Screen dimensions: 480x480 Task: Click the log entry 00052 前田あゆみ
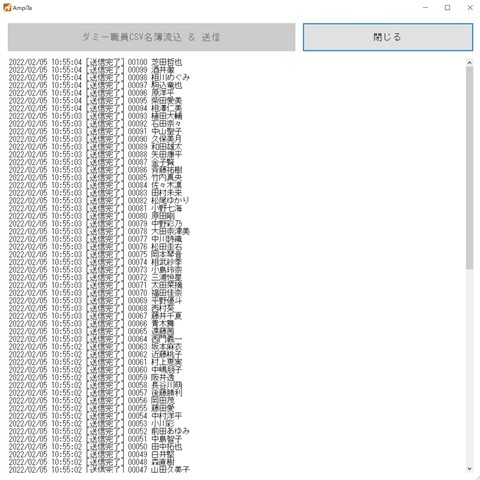coord(99,431)
